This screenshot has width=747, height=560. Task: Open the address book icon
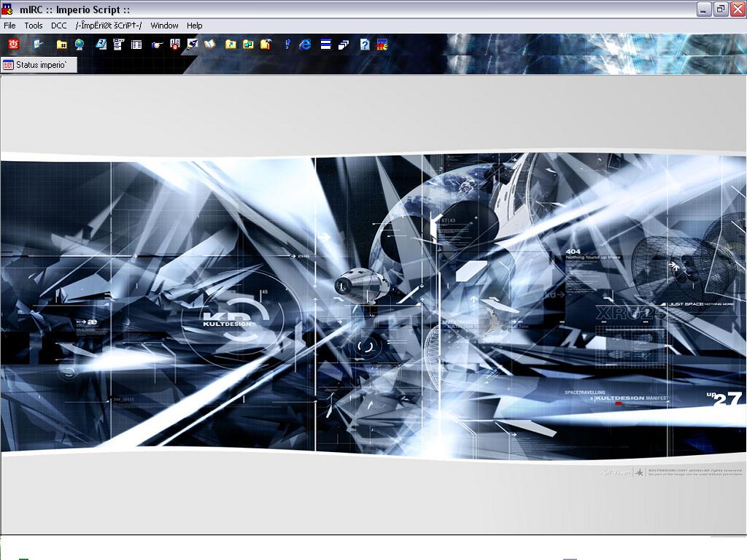pyautogui.click(x=210, y=44)
